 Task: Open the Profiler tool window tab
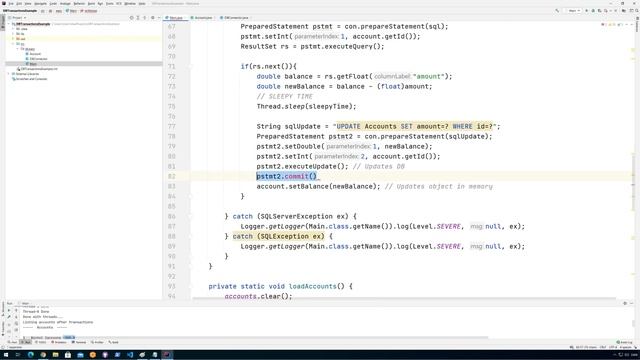(x=97, y=342)
